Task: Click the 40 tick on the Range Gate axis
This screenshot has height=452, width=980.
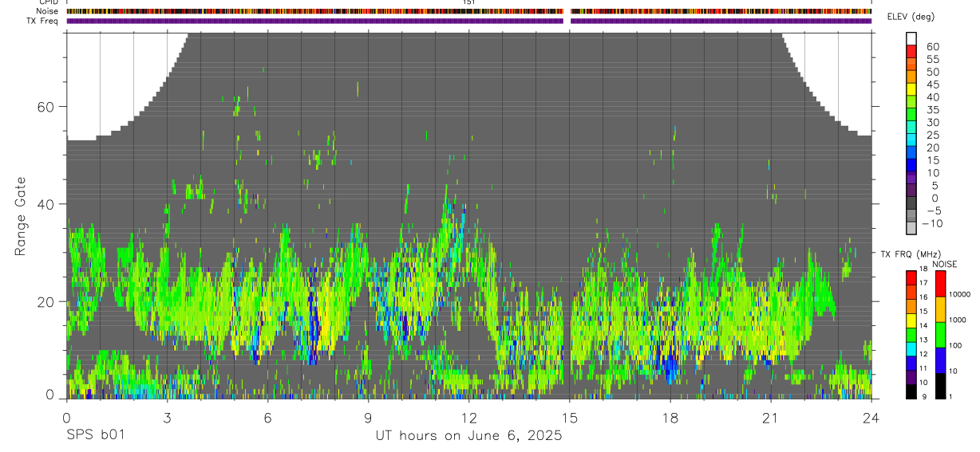Action: (x=44, y=204)
